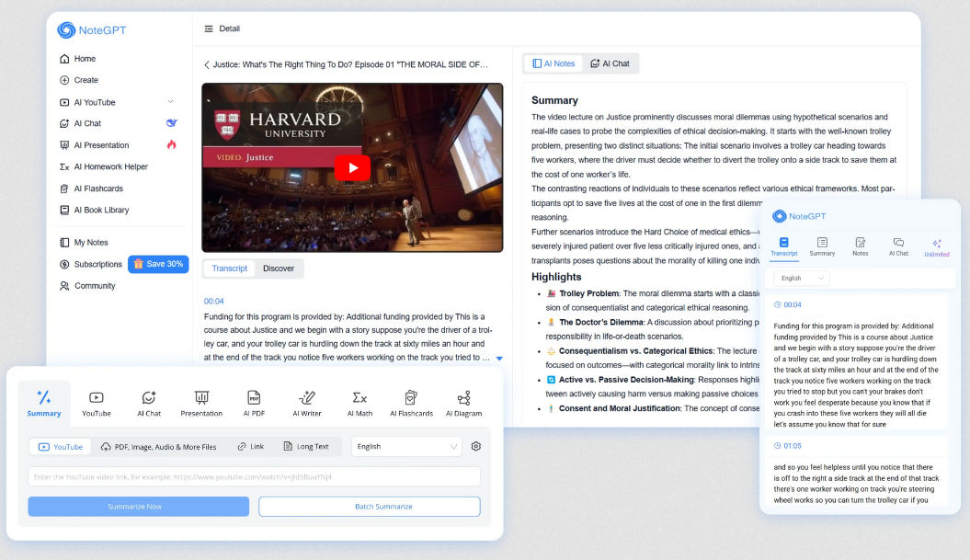Switch to the Discover tab
Image resolution: width=970 pixels, height=560 pixels.
tap(279, 269)
